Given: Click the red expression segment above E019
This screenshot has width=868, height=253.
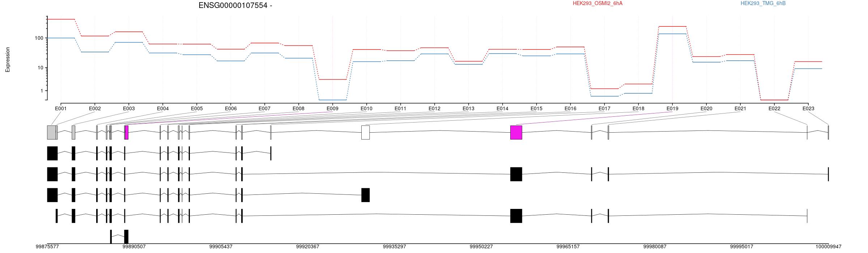Looking at the screenshot, I should pos(672,26).
